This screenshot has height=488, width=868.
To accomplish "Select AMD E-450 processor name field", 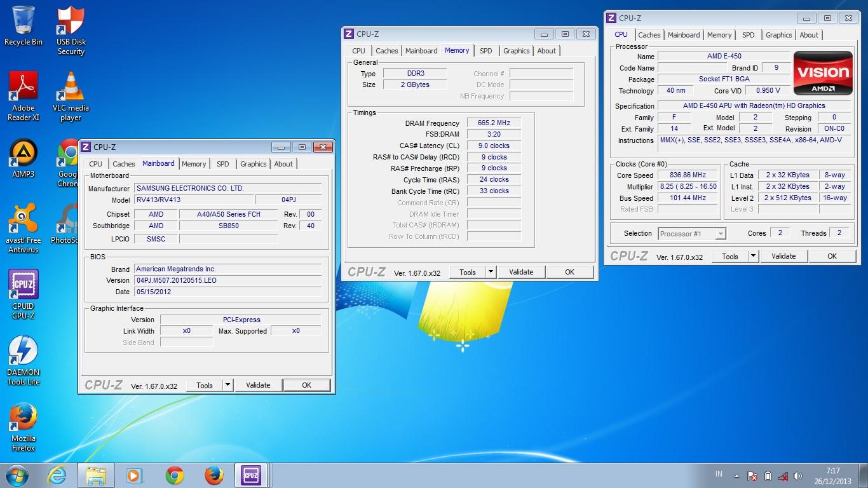I will tap(724, 56).
